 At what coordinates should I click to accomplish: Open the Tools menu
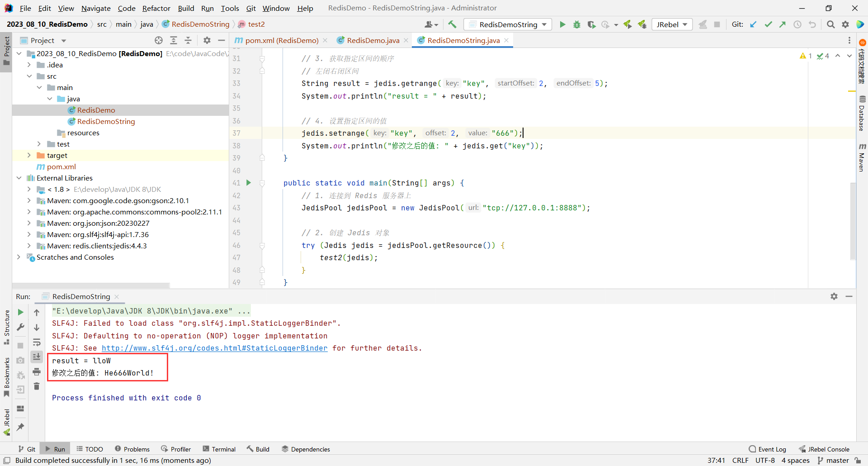tap(230, 8)
